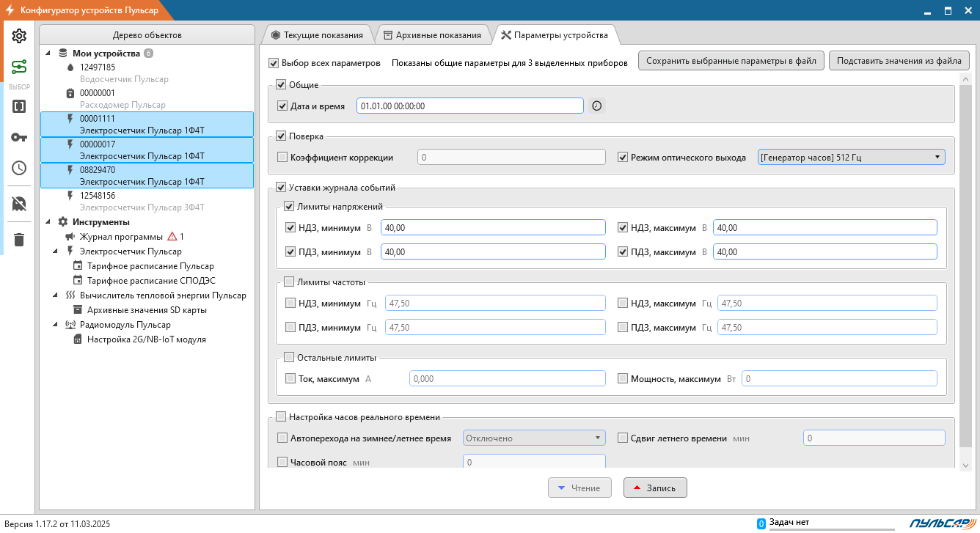This screenshot has width=980, height=533.
Task: Click the brackets selection sidebar icon
Action: 19,106
